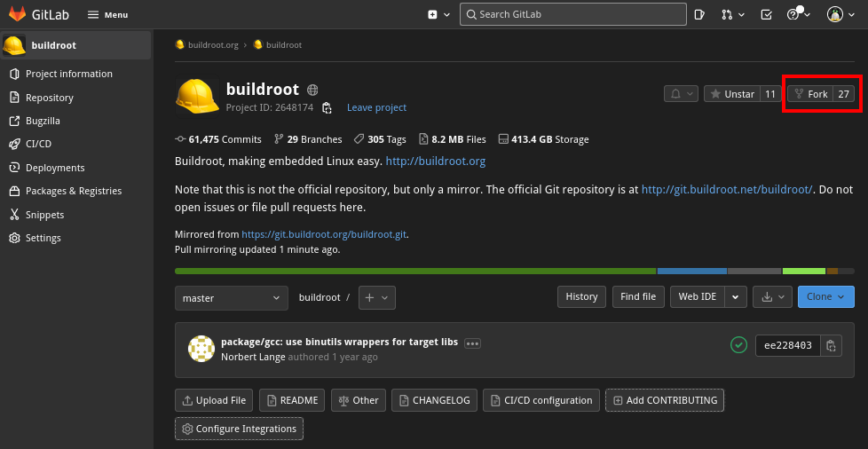Open the download source code dropdown

(772, 296)
